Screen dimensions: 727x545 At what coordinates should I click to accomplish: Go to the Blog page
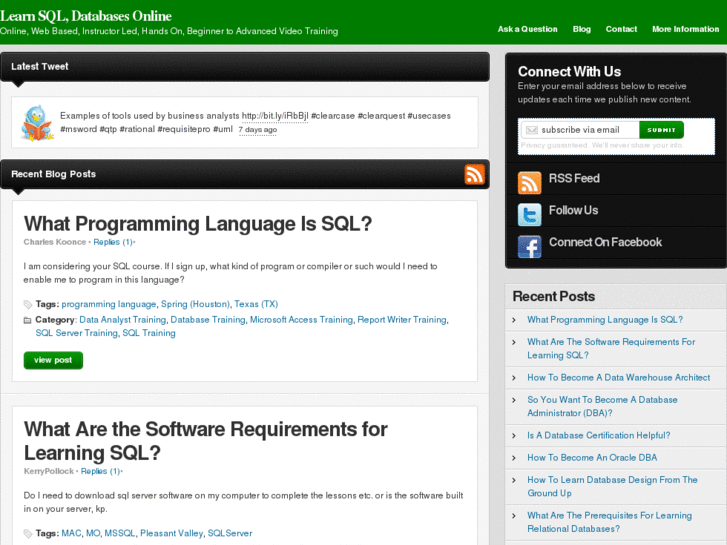[x=581, y=29]
